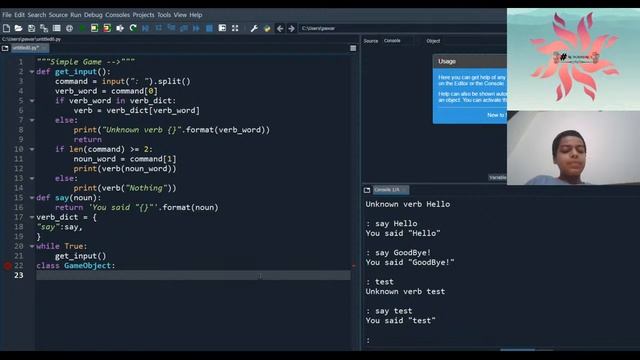Click editor Browse tabs icon
Viewport: 640px width, 360px height.
pyautogui.click(x=5, y=48)
